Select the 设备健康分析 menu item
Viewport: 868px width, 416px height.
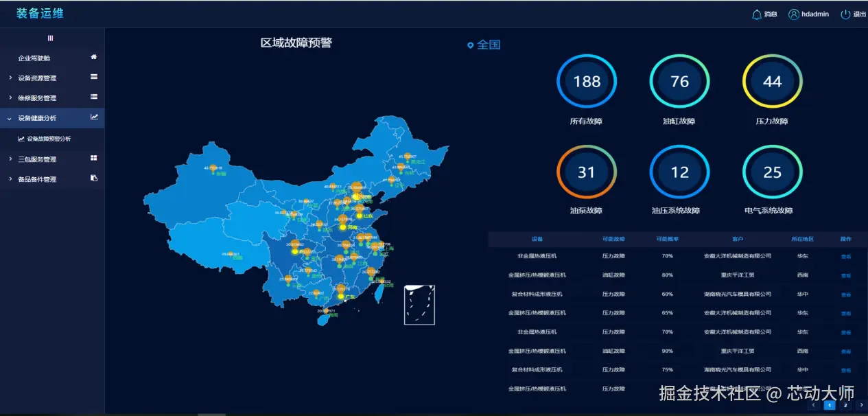tap(52, 118)
